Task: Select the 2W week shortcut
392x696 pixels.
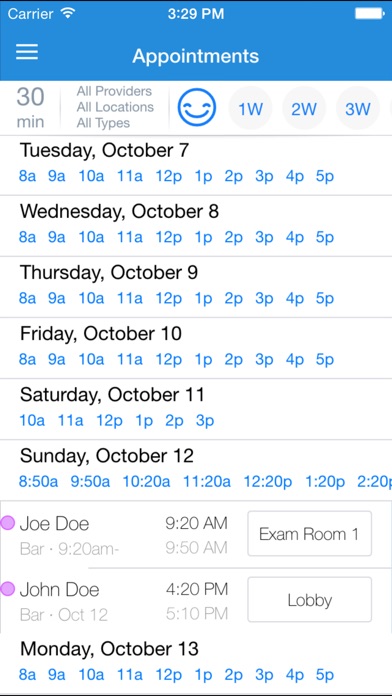Action: point(304,108)
